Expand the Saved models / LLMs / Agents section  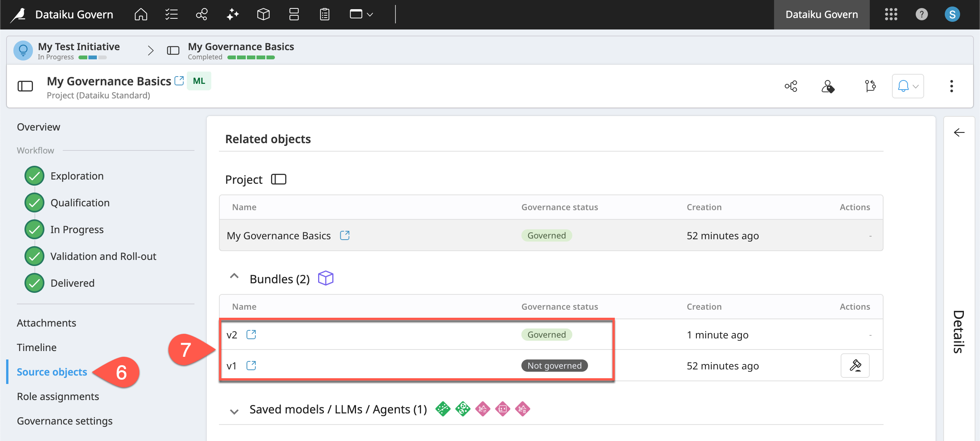[234, 410]
